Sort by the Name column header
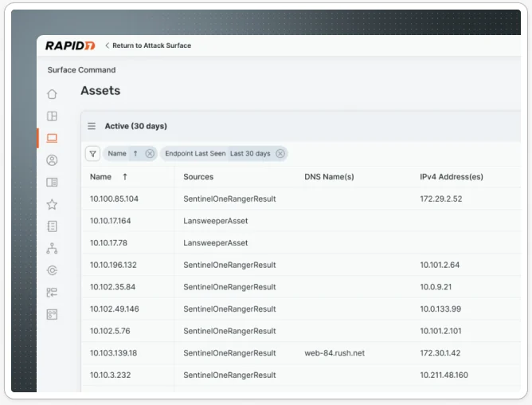Viewport: 532px width, 405px height. click(x=100, y=177)
